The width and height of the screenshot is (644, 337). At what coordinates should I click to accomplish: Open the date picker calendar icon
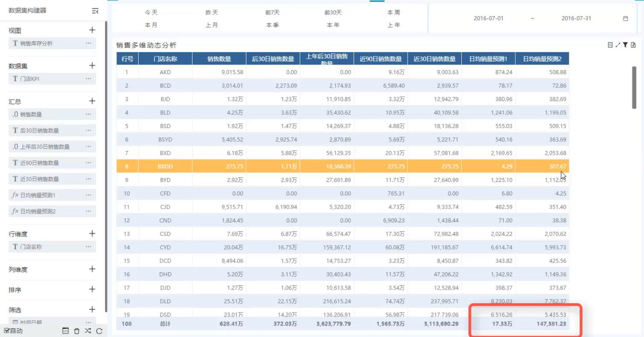tap(626, 19)
